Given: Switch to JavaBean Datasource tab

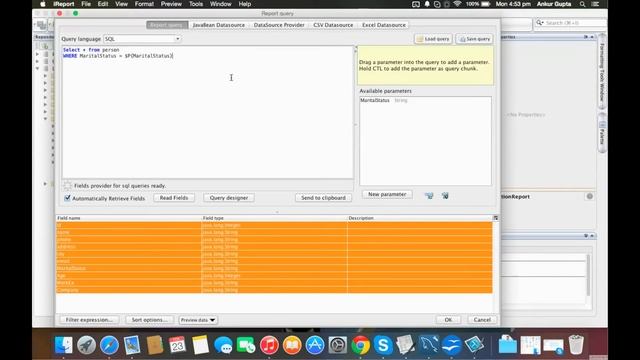Looking at the screenshot, I should pyautogui.click(x=219, y=25).
